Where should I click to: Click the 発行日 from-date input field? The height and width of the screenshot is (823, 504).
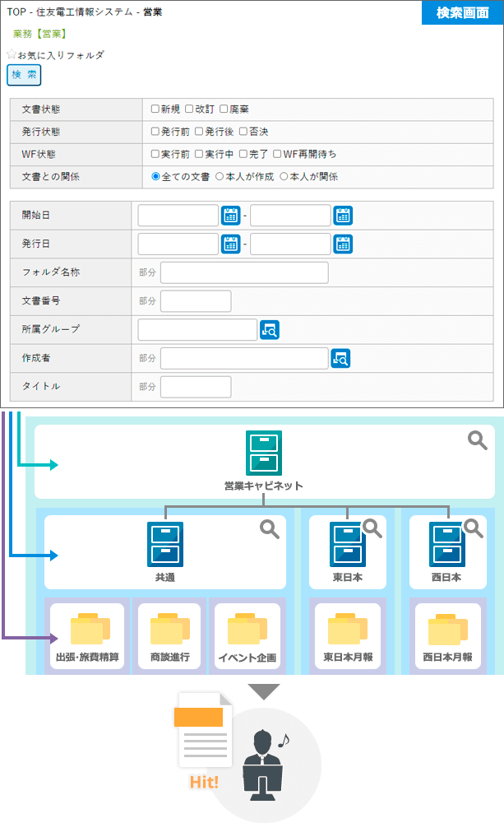178,244
